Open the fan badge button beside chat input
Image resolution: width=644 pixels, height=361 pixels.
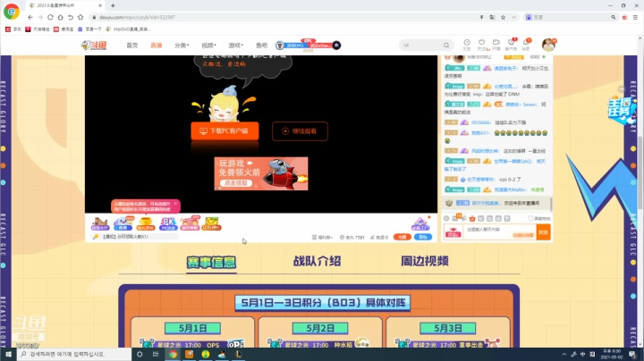click(453, 232)
